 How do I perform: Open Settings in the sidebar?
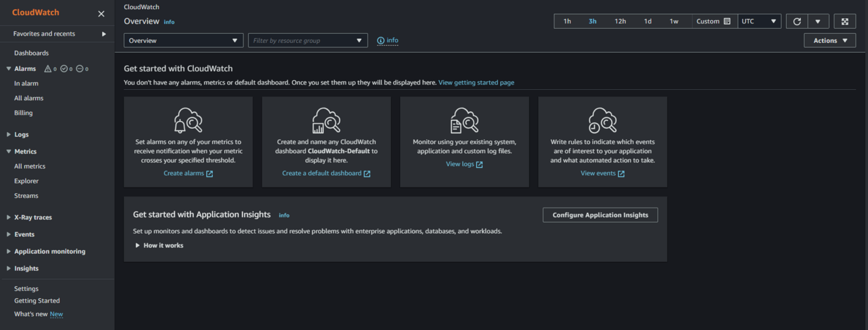(26, 289)
